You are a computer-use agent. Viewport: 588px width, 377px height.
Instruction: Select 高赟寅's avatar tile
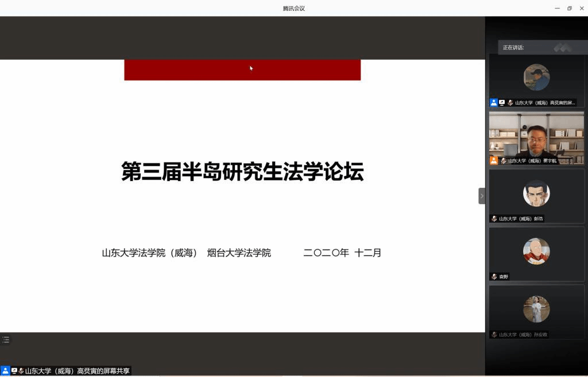[x=536, y=78]
